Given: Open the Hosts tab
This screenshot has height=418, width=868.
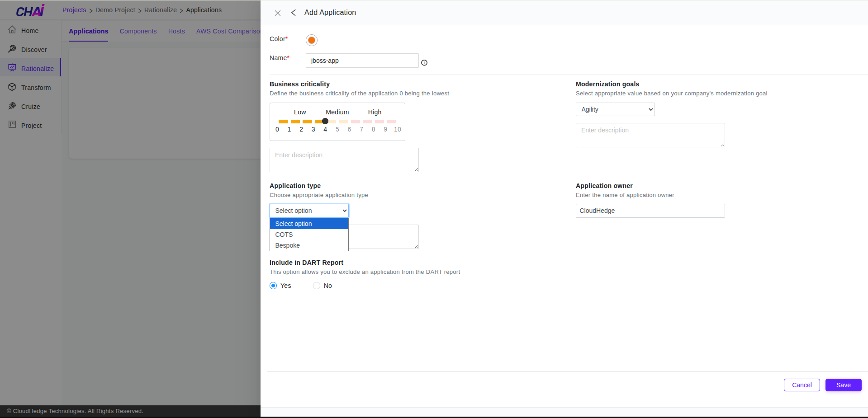Looking at the screenshot, I should coord(176,31).
